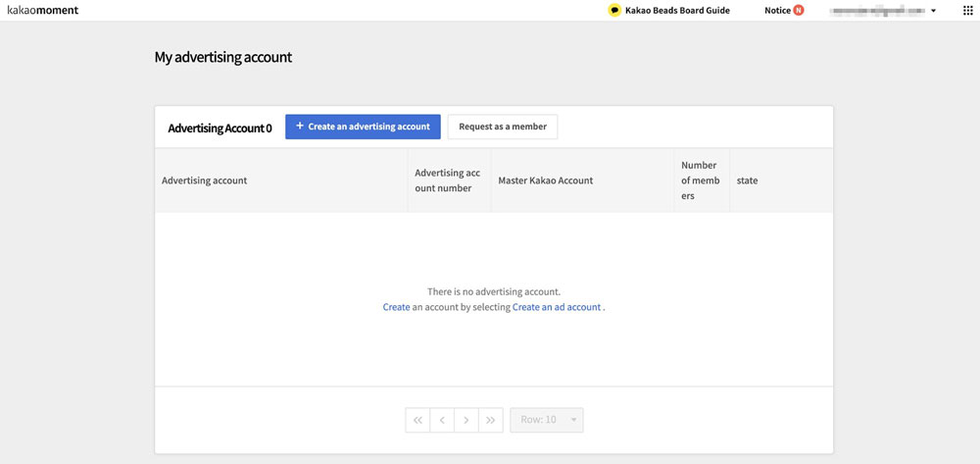Screen dimensions: 980x464
Task: Click Request as a member button
Action: [x=503, y=127]
